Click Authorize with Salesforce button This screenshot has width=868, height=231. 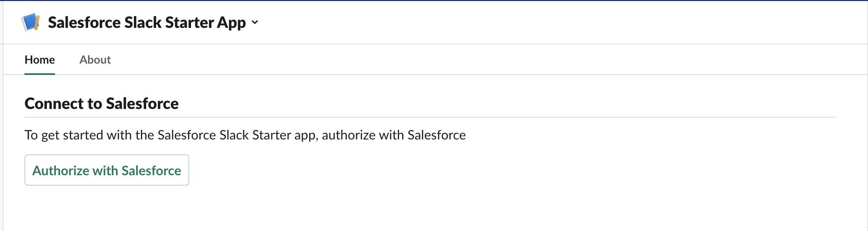coord(107,170)
